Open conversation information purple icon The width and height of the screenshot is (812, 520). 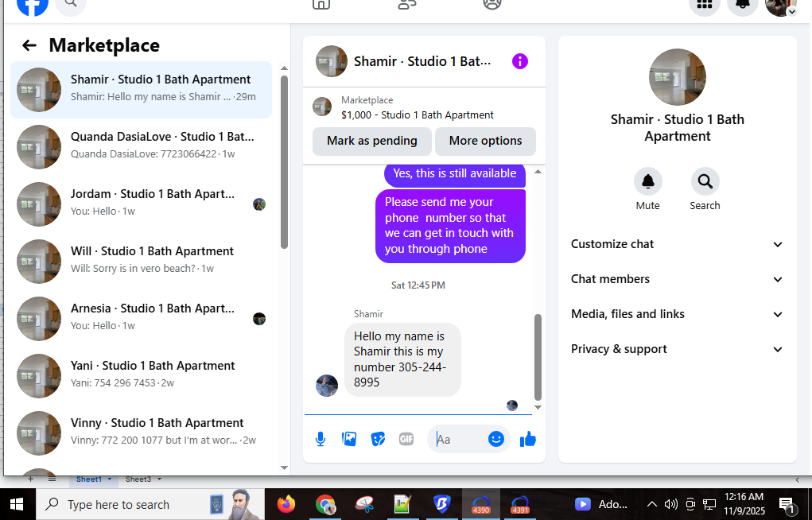click(519, 62)
